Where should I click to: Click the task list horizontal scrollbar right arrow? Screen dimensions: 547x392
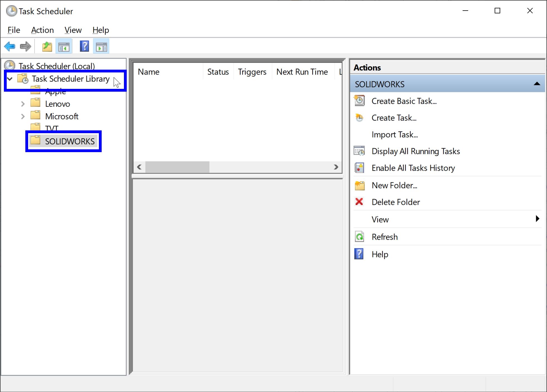[336, 167]
